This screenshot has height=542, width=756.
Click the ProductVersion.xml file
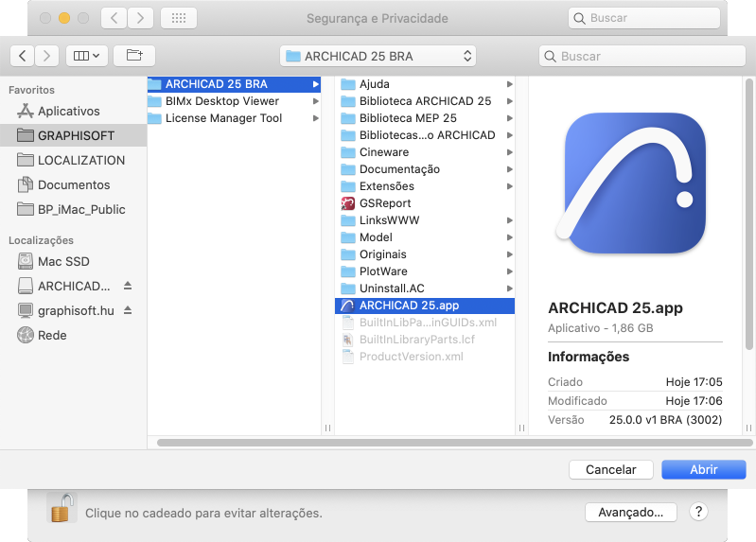pyautogui.click(x=424, y=357)
